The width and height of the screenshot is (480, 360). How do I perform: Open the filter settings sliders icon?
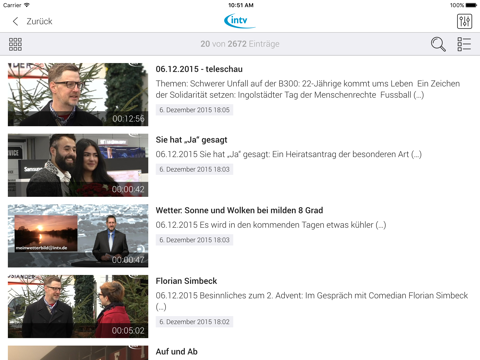(464, 21)
